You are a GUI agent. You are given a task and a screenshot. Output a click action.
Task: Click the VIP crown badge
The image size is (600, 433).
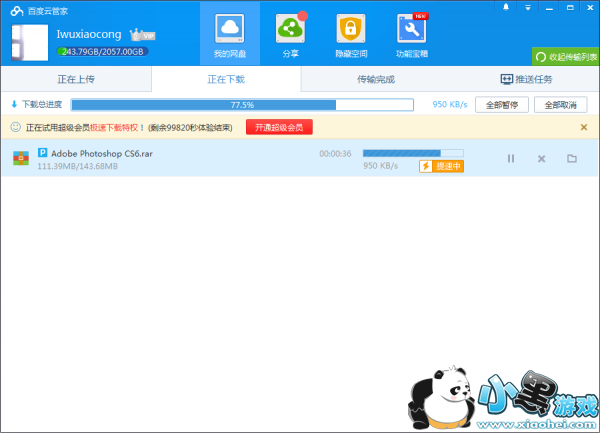(x=142, y=35)
